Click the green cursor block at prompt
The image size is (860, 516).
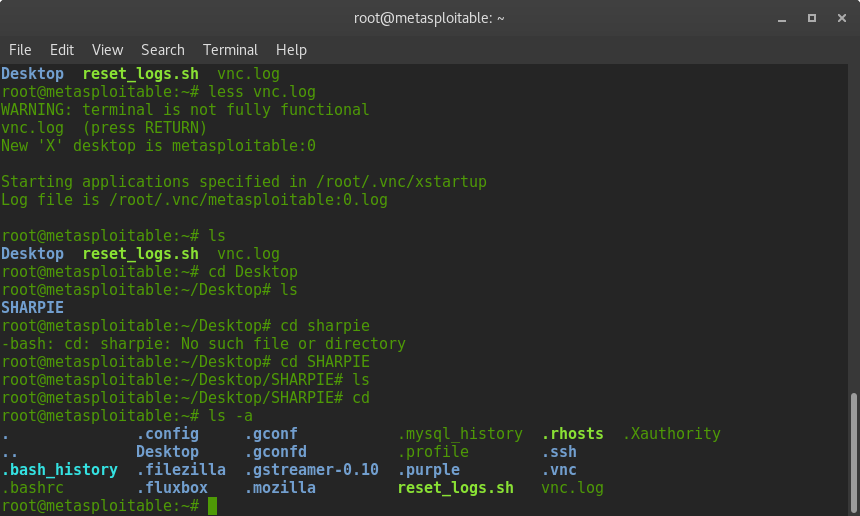pos(212,506)
